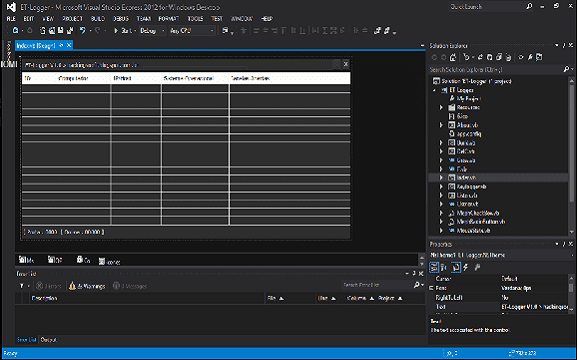This screenshot has width=578, height=360.
Task: Click the Undo arrow icon
Action: (83, 31)
